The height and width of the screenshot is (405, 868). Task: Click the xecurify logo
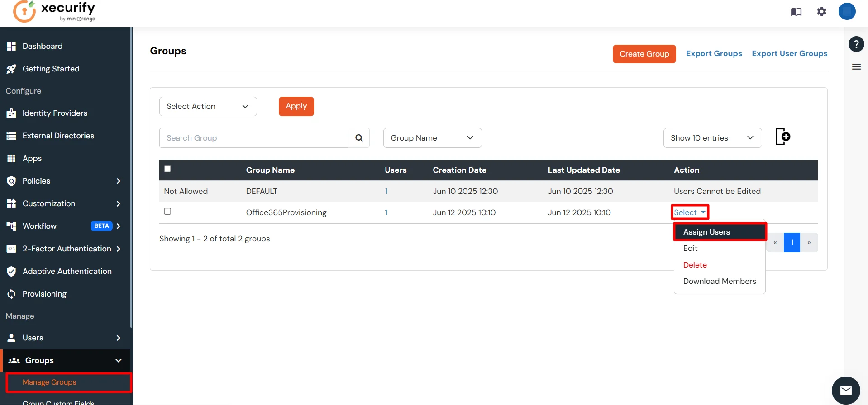pyautogui.click(x=54, y=12)
